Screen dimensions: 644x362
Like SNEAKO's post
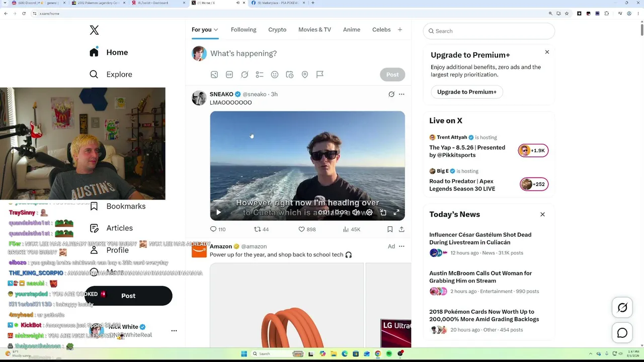307,229
